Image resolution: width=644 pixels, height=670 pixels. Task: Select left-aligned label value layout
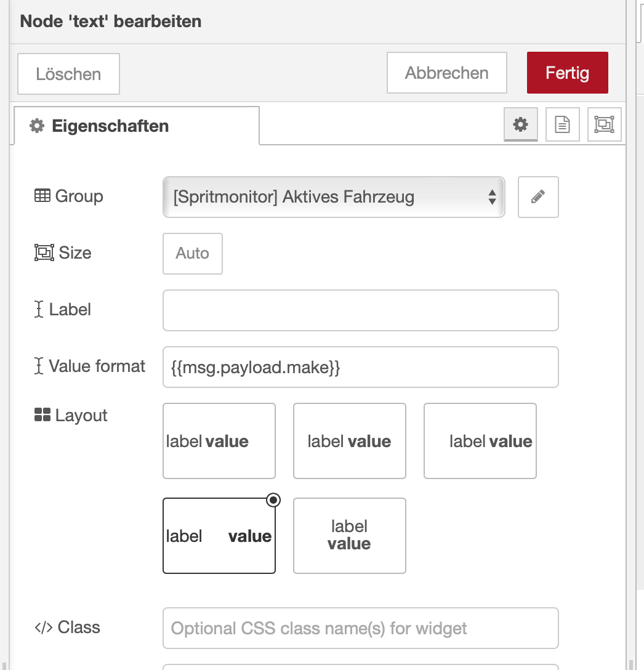[x=219, y=441]
